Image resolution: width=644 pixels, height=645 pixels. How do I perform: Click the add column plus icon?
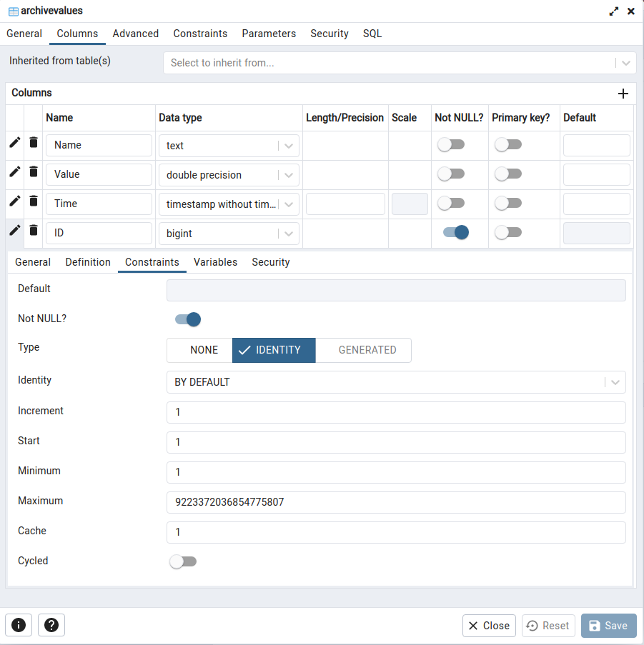623,94
